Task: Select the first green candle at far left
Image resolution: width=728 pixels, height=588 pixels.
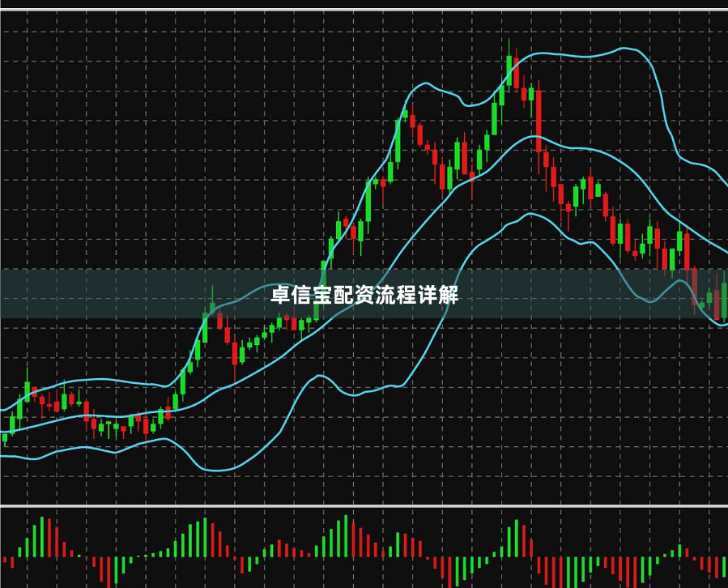Action: [5, 437]
